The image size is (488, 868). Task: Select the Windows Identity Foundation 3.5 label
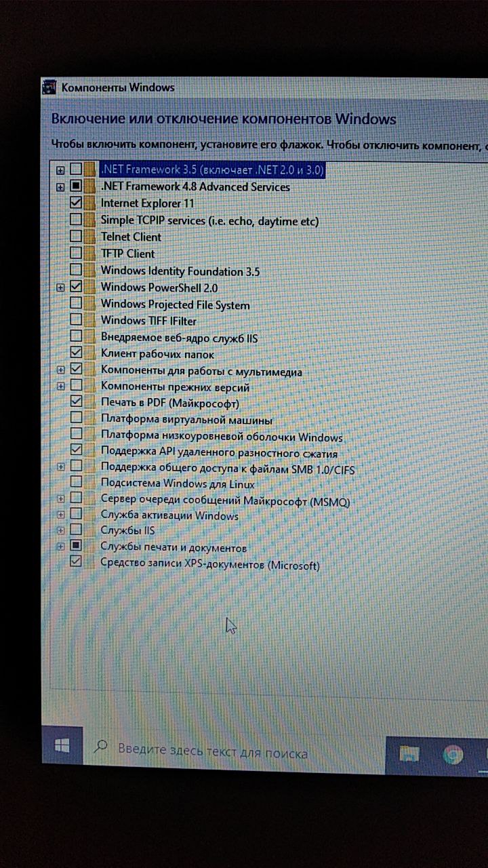click(x=180, y=271)
